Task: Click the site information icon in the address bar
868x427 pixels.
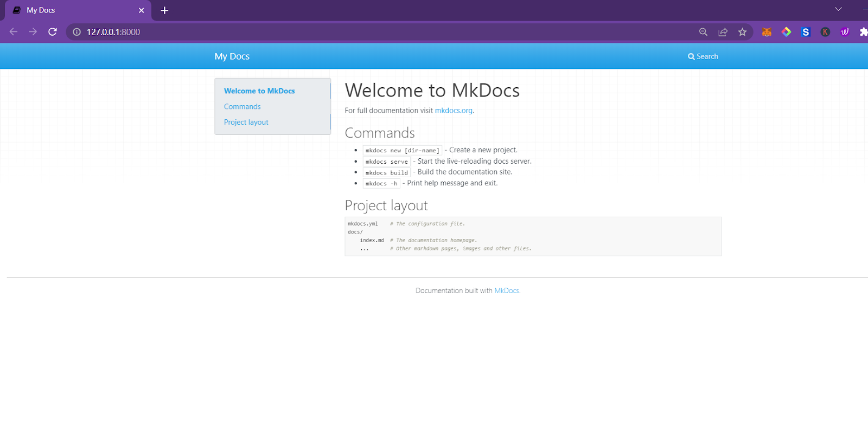Action: click(77, 32)
